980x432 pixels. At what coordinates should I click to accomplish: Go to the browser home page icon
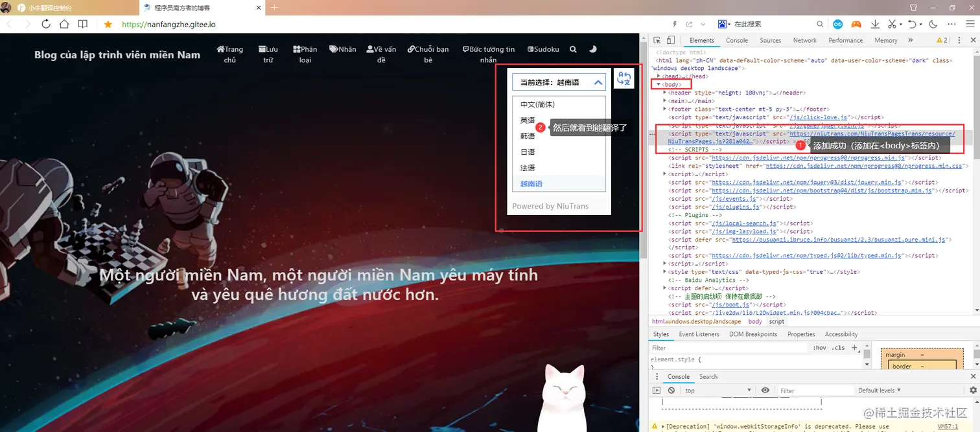[64, 24]
